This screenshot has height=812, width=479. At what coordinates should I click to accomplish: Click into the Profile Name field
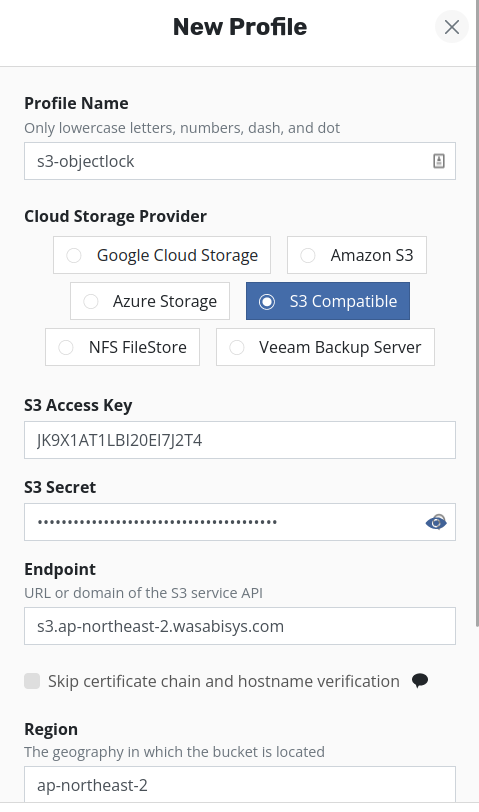pyautogui.click(x=240, y=161)
